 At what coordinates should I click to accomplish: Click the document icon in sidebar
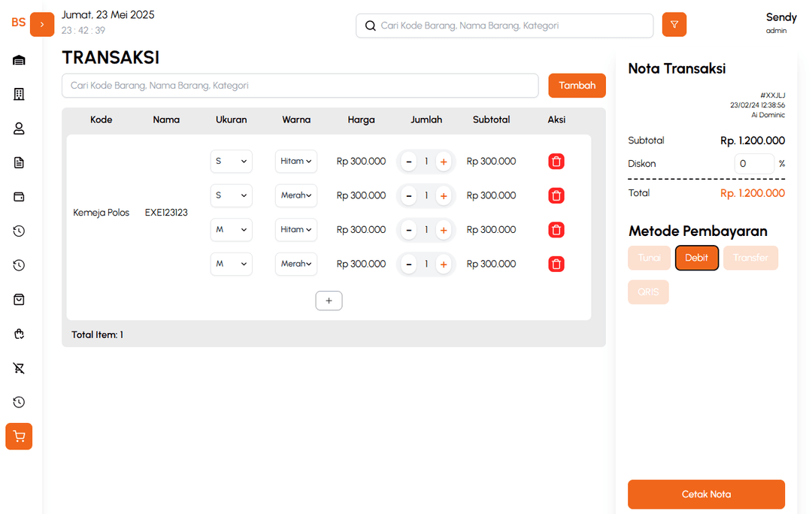point(19,162)
